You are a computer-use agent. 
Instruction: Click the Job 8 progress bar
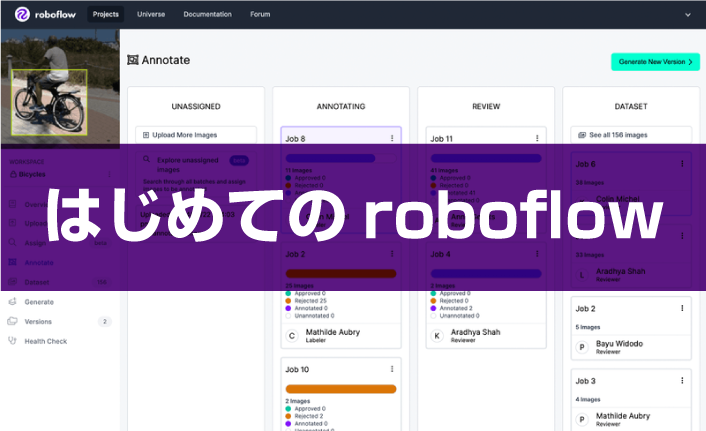(x=341, y=158)
